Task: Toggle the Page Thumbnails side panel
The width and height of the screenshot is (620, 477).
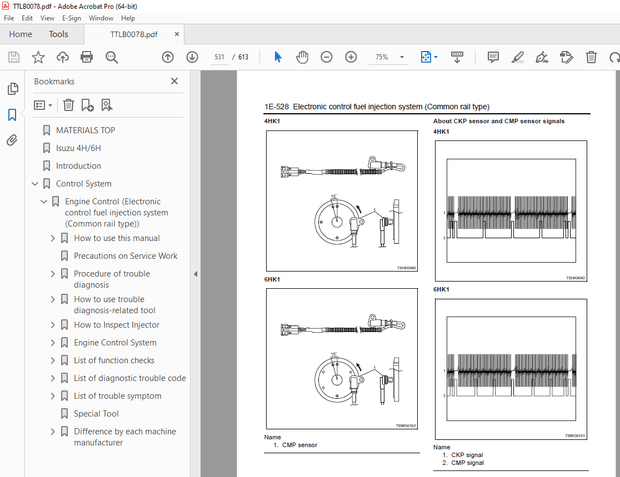Action: [x=13, y=89]
